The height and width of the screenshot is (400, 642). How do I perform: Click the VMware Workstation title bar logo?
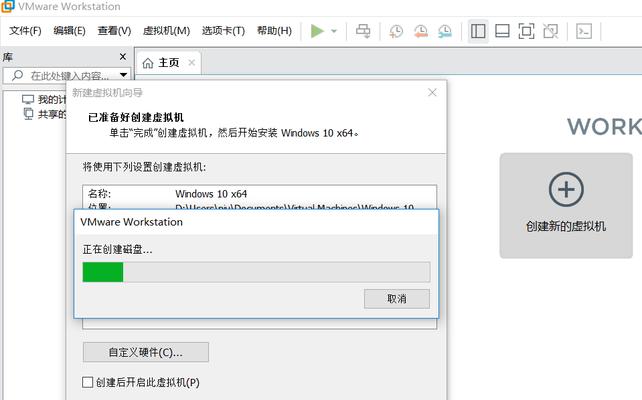(x=8, y=6)
